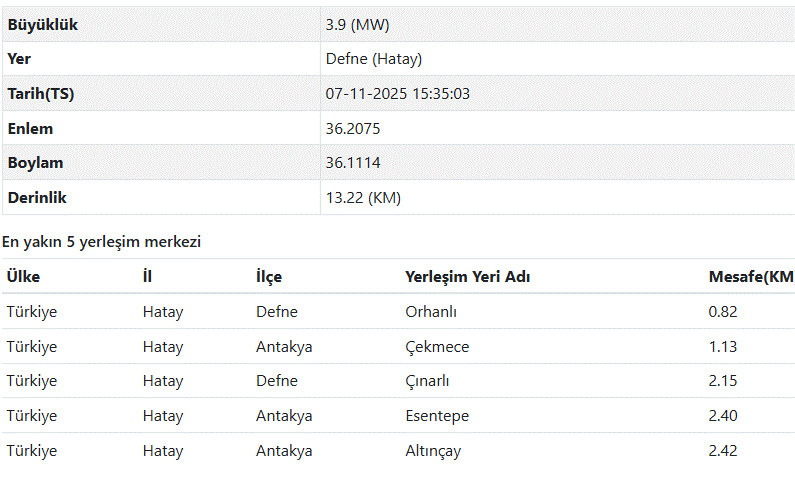The height and width of the screenshot is (480, 795).
Task: Click the Derinlik row label
Action: (x=37, y=198)
